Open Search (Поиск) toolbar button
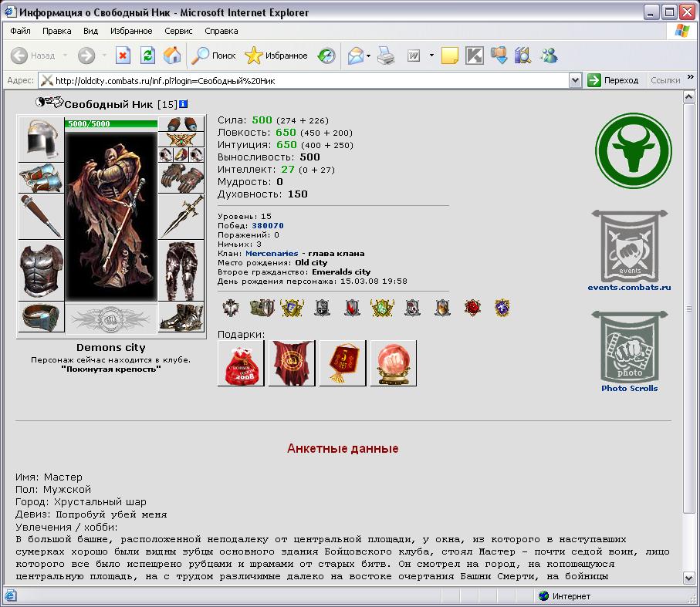Image resolution: width=700 pixels, height=607 pixels. click(213, 56)
